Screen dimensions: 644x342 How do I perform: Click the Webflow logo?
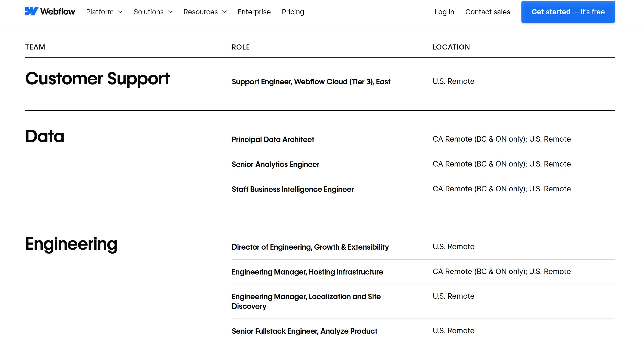pyautogui.click(x=50, y=12)
